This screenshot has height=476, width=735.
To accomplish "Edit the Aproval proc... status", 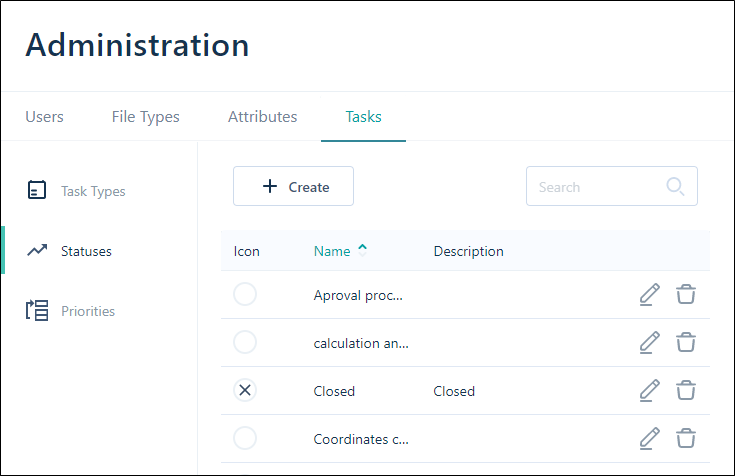I will pyautogui.click(x=650, y=295).
